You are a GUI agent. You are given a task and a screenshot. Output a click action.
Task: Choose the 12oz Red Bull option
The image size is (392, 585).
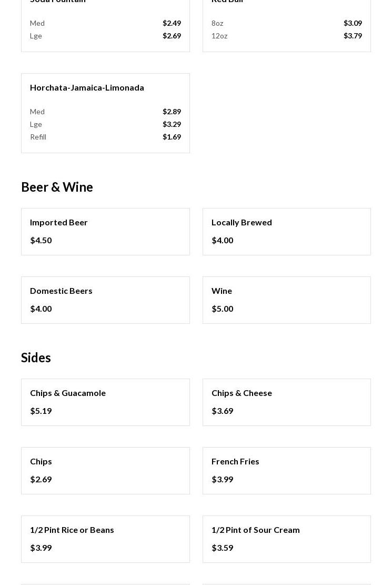tap(286, 36)
